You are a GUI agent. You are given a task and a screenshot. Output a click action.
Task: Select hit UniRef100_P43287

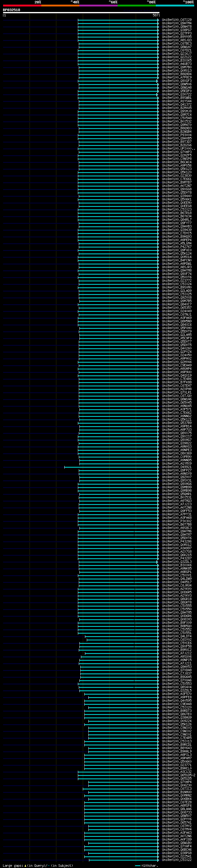(176, 558)
